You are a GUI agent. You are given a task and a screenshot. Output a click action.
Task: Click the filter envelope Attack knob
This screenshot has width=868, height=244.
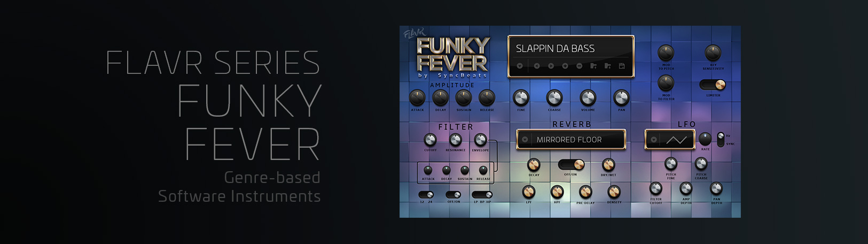428,171
